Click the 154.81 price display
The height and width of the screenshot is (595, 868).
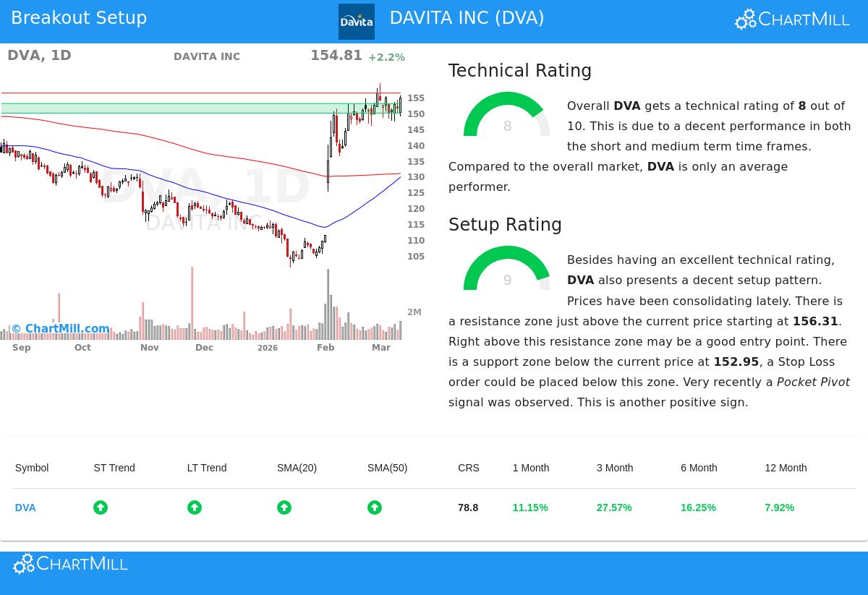coord(336,55)
